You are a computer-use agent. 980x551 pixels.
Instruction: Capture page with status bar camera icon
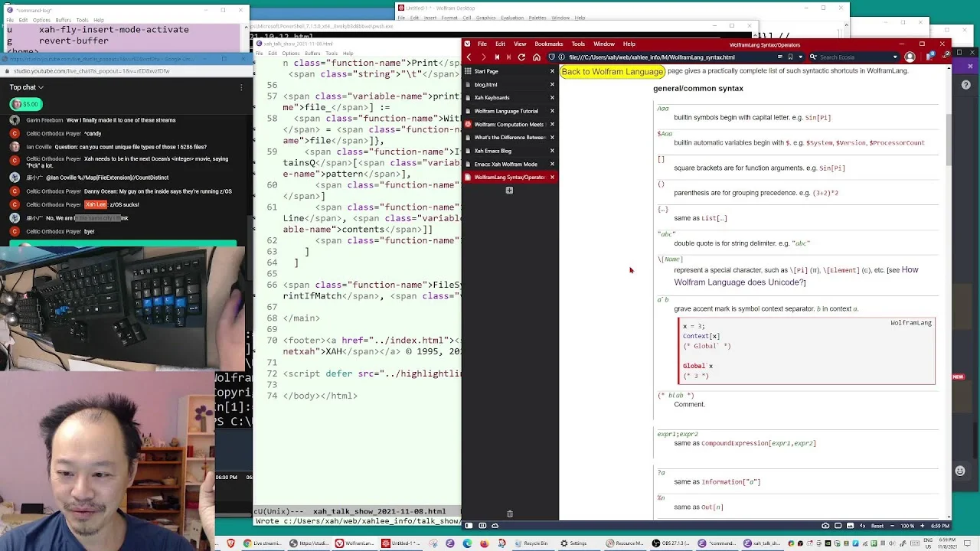[x=825, y=526]
